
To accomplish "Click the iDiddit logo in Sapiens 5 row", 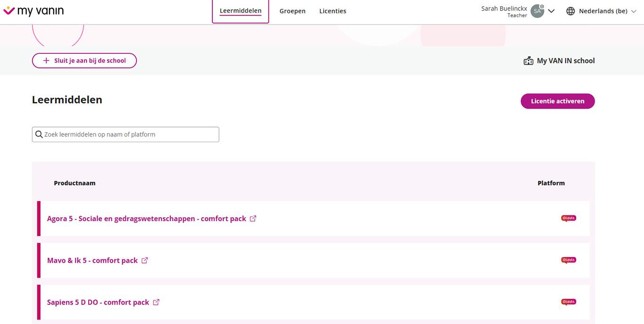I will click(569, 302).
